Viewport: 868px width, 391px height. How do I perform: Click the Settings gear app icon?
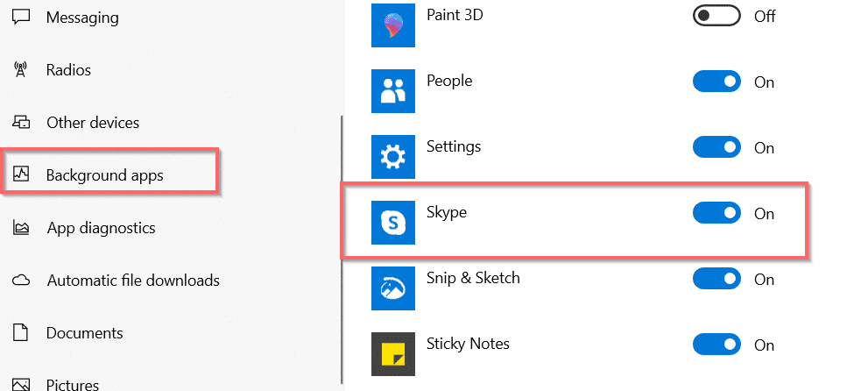[x=393, y=156]
